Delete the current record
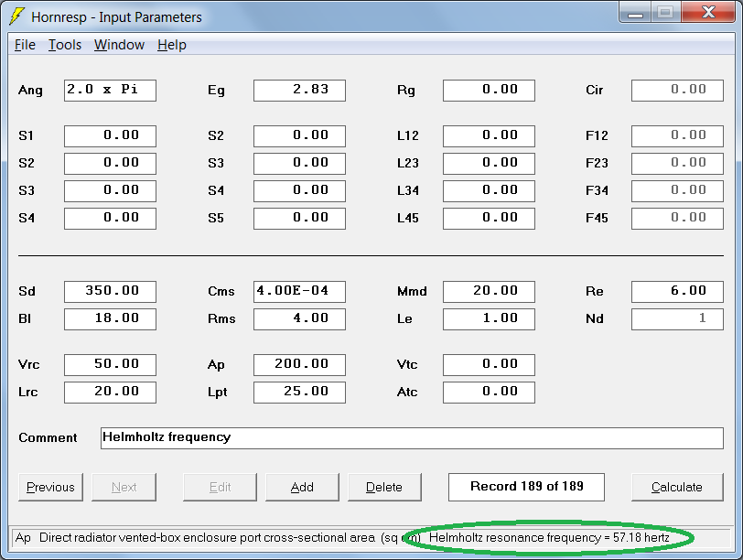 click(x=384, y=487)
